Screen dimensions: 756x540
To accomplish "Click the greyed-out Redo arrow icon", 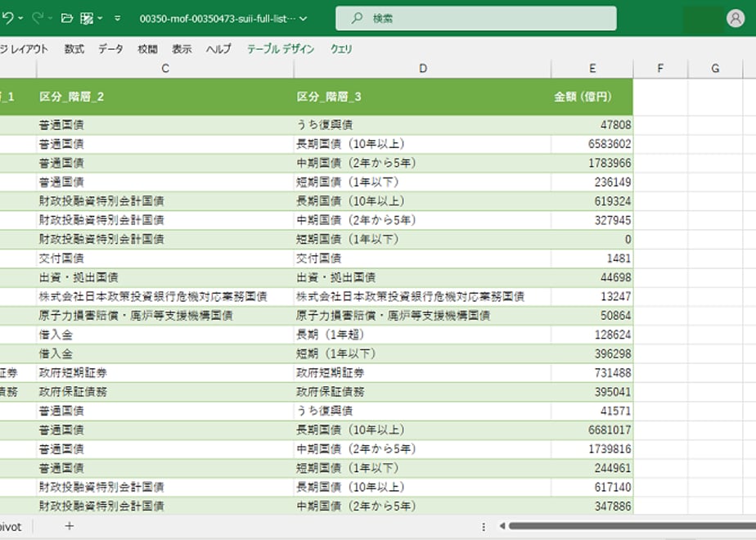I will pos(37,18).
